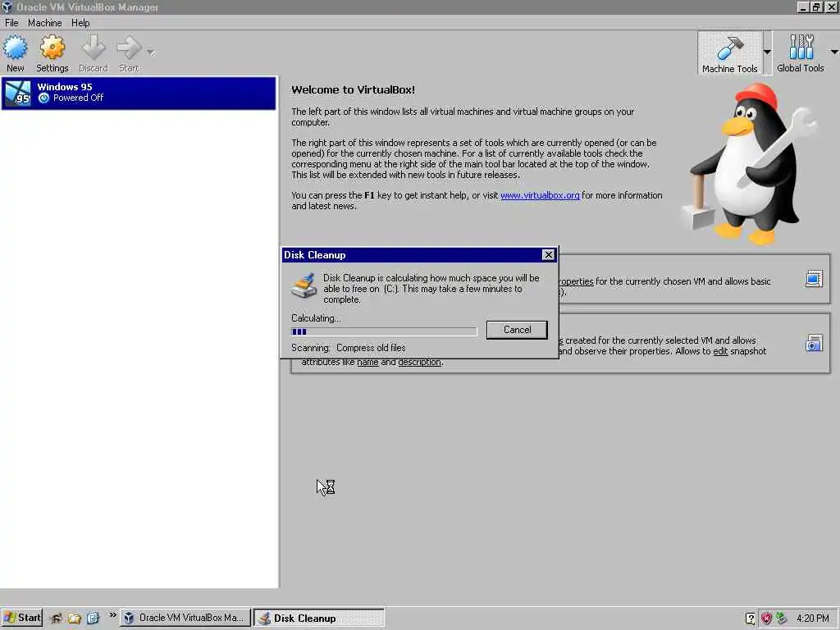Image resolution: width=840 pixels, height=630 pixels.
Task: Click the Snapshots tool camera icon
Action: 814,343
